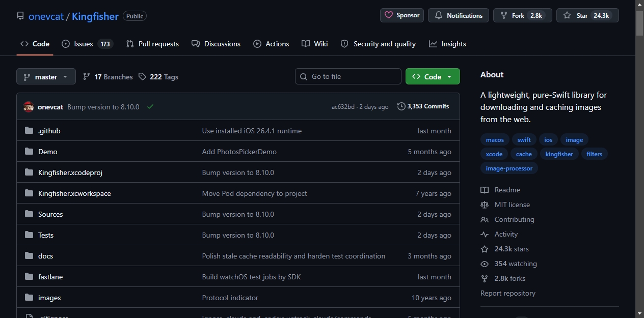Select the filters topic tag

click(x=595, y=154)
